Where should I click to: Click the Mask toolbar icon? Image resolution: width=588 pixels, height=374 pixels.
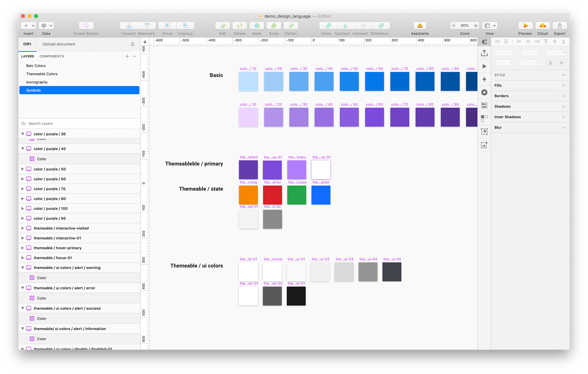point(257,26)
